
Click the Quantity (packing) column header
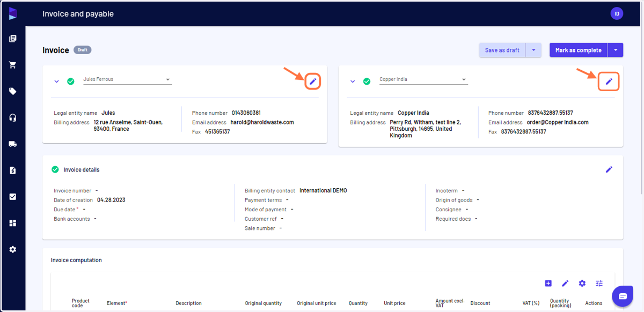(x=560, y=303)
